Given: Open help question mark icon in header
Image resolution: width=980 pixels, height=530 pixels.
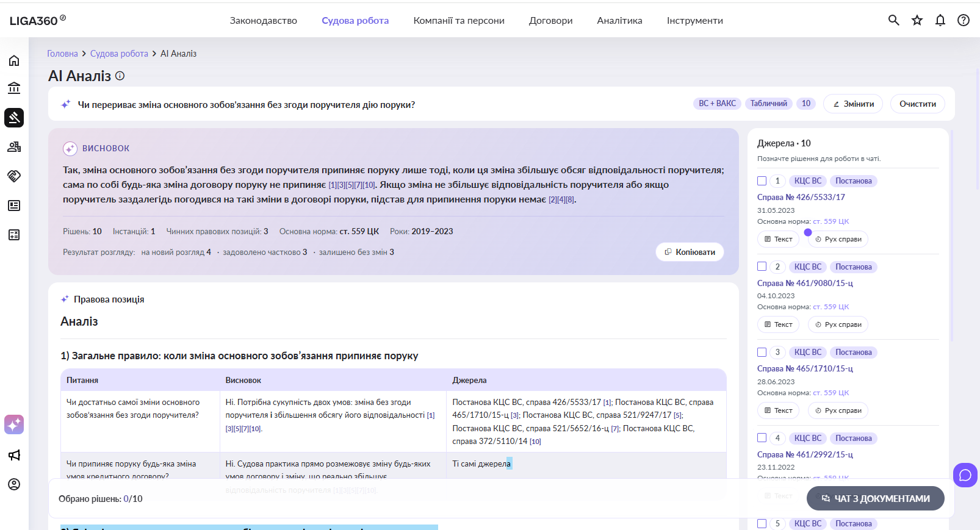Looking at the screenshot, I should [964, 20].
